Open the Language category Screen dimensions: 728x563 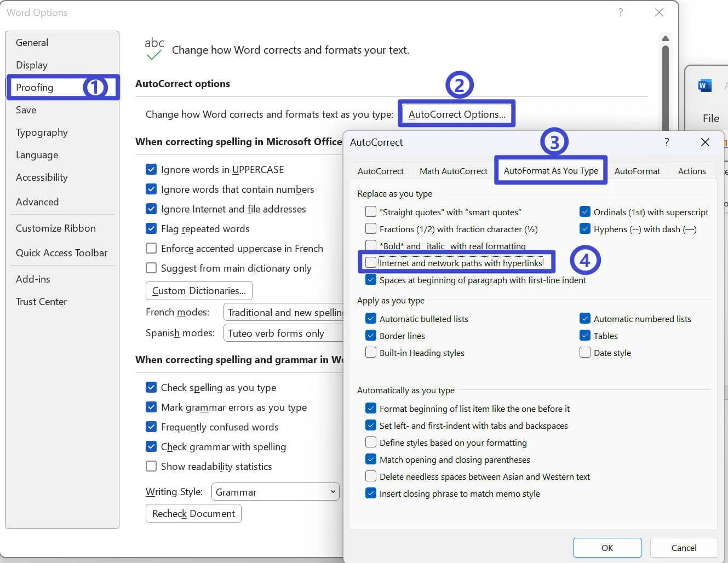point(62,154)
